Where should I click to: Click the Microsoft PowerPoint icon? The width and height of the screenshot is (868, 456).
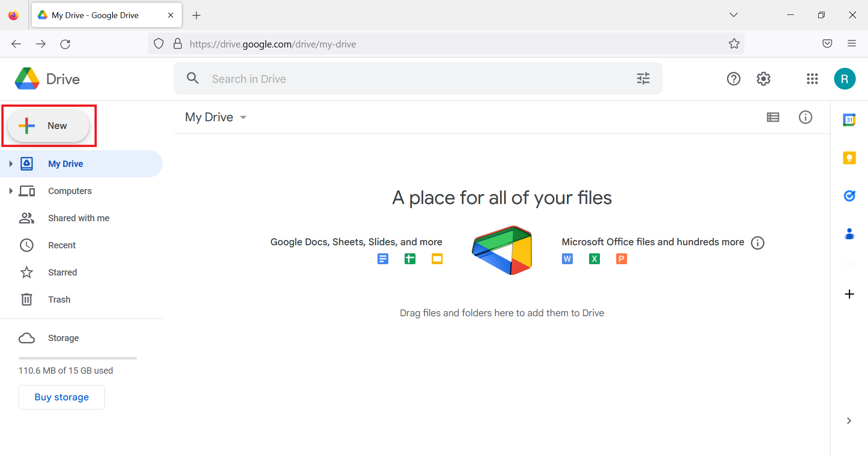(x=622, y=259)
